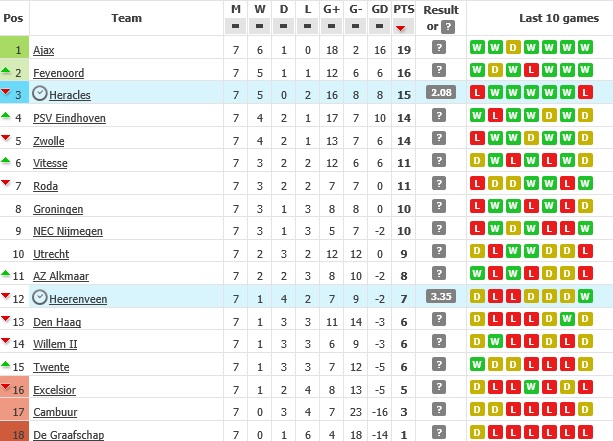Click the question mark in Twente's row

438,366
